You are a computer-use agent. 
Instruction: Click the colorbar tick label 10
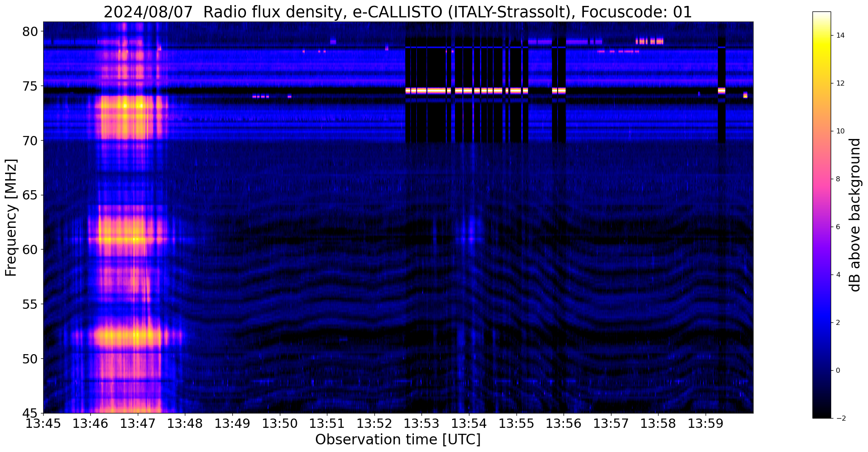click(x=840, y=131)
